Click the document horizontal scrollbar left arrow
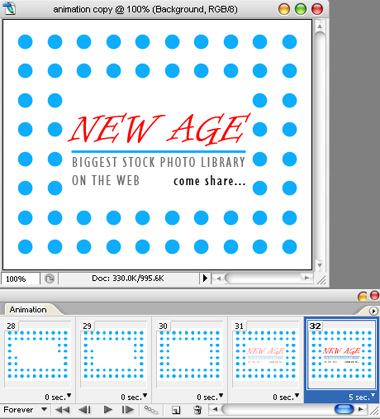380x419 pixels. (219, 278)
